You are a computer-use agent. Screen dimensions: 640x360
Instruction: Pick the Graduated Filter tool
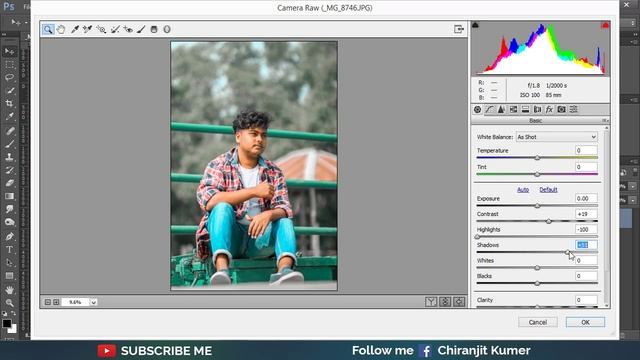(154, 29)
